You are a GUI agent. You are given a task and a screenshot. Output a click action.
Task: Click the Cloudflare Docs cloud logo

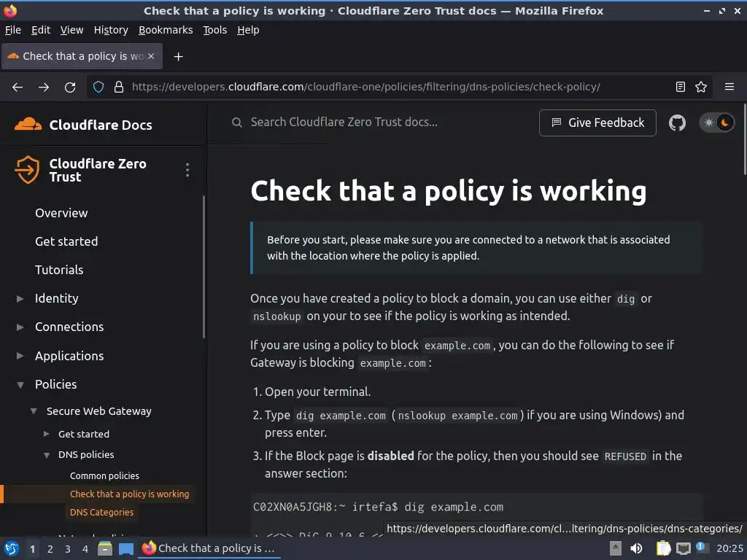28,124
